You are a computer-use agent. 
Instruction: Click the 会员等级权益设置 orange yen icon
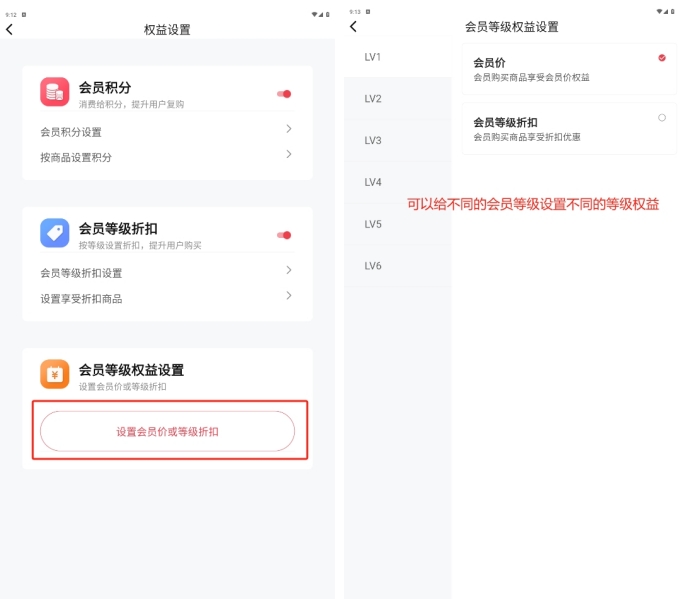pos(55,374)
